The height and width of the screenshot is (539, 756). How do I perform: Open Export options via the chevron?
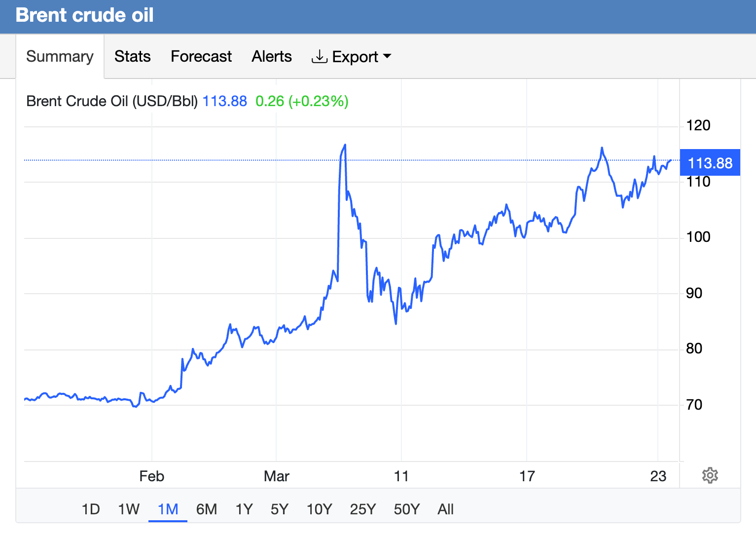tap(388, 58)
